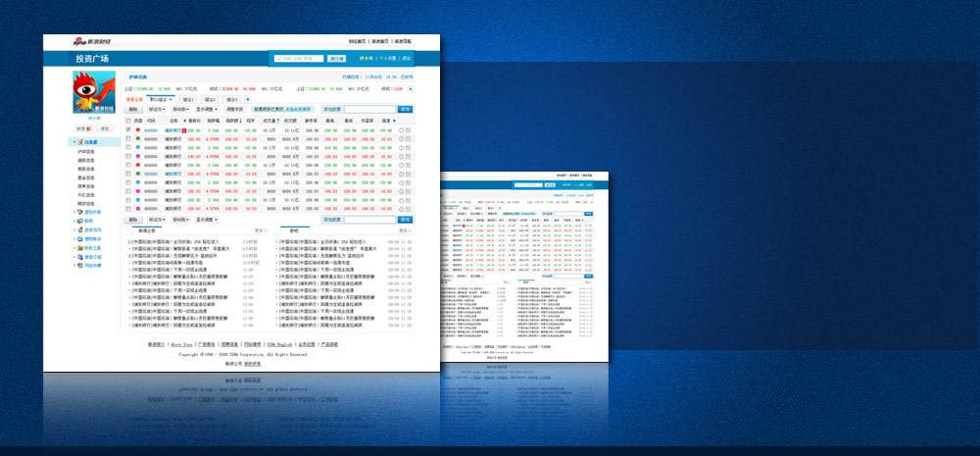980x456 pixels.
Task: Click the blue 添加 button above the table
Action: tap(405, 109)
